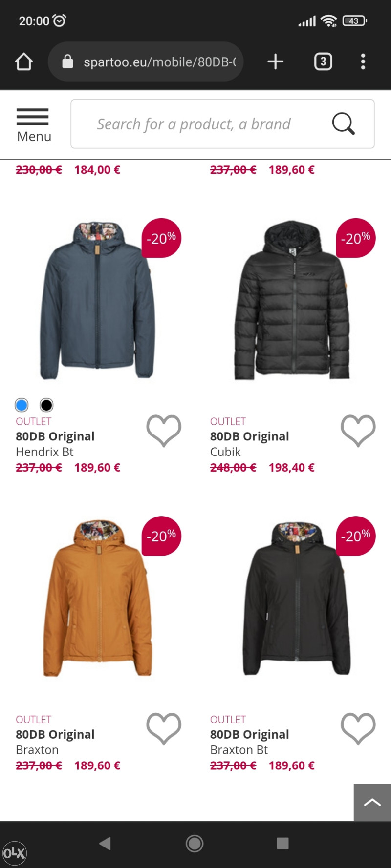Tap the search magnifier icon
Screen dimensions: 391x868
(343, 124)
